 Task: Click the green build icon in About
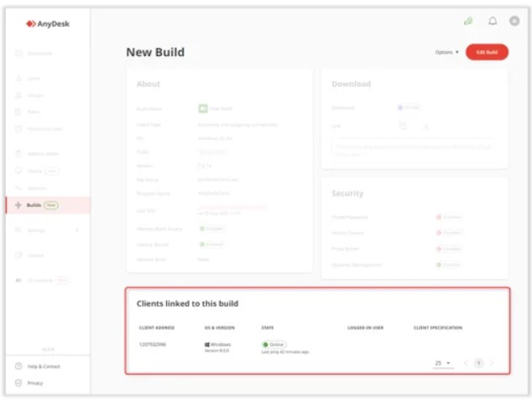(203, 108)
